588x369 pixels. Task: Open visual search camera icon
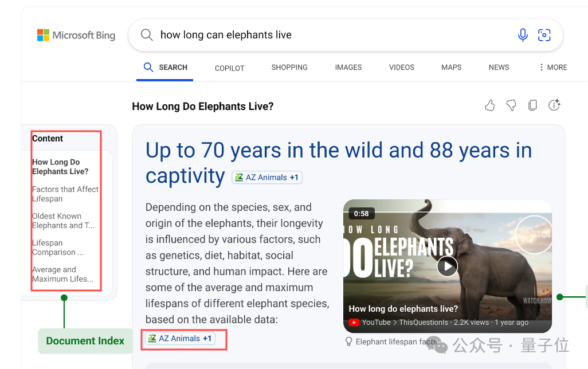tap(544, 35)
